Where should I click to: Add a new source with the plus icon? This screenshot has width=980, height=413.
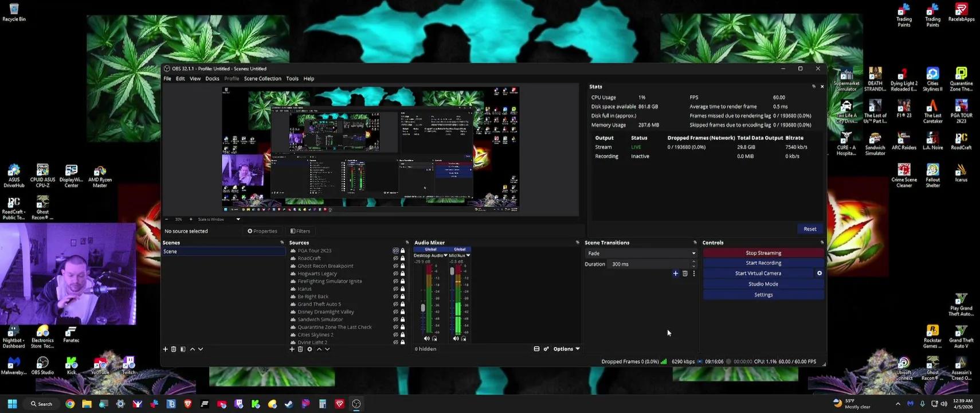coord(292,349)
